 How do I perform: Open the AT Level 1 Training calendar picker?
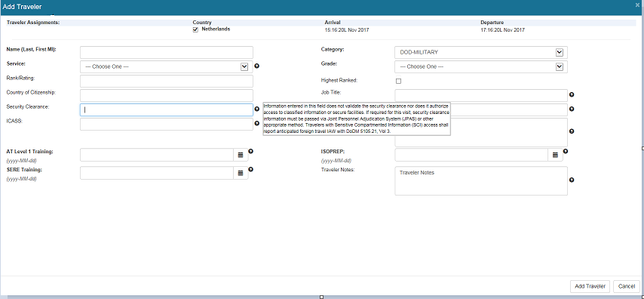click(241, 155)
